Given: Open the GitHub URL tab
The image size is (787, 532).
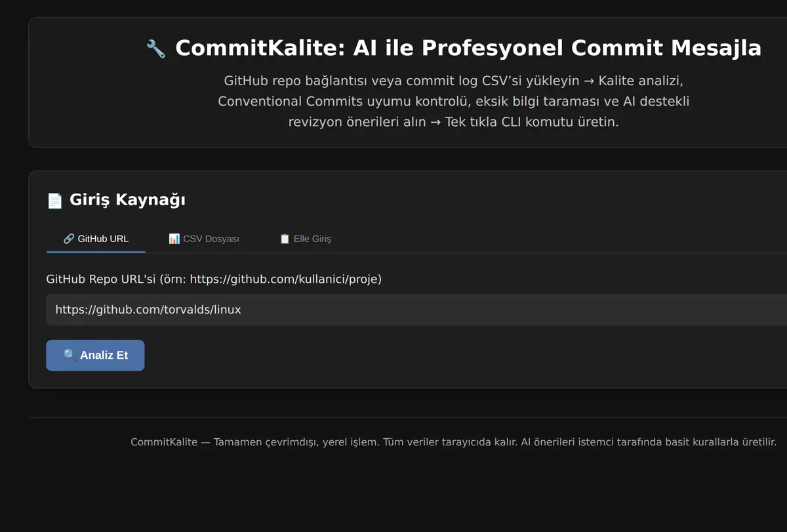Looking at the screenshot, I should [x=96, y=239].
